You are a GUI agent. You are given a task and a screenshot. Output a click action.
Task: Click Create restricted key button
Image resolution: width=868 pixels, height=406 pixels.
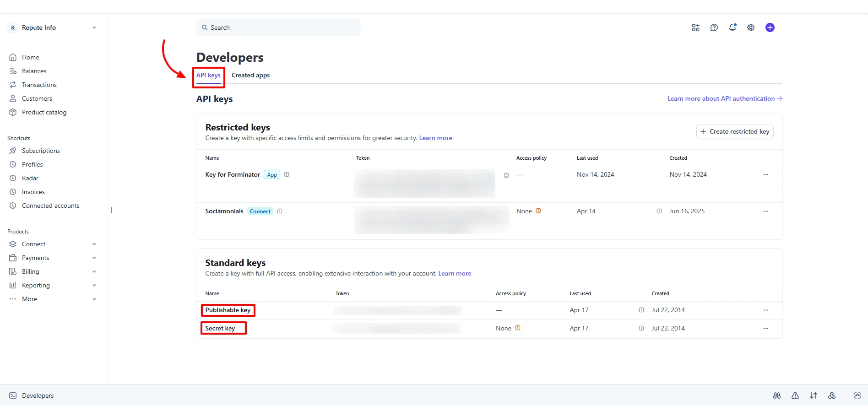(735, 131)
